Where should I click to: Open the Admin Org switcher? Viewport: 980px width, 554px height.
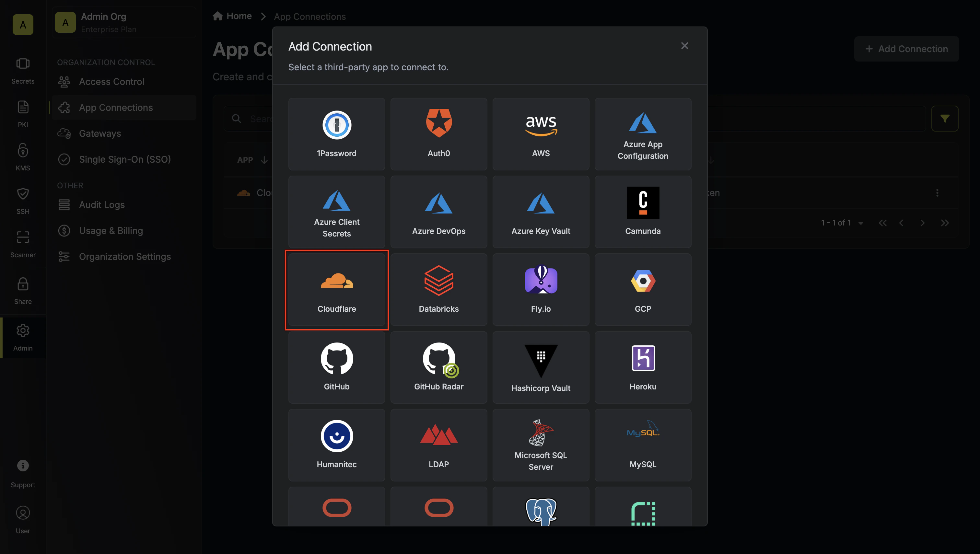point(124,22)
